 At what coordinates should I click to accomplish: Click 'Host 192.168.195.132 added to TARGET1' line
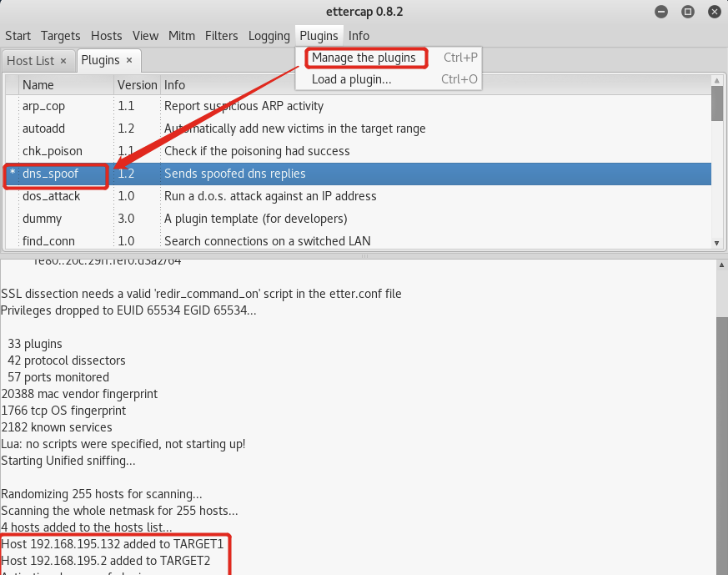coord(113,544)
